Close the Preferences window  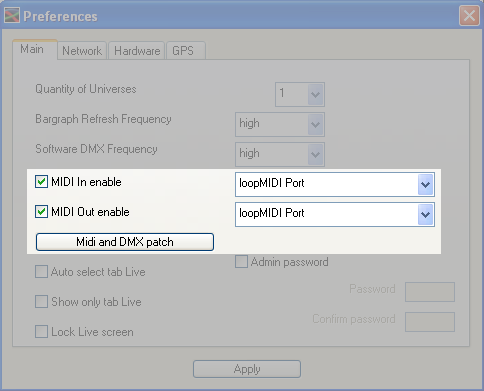469,16
